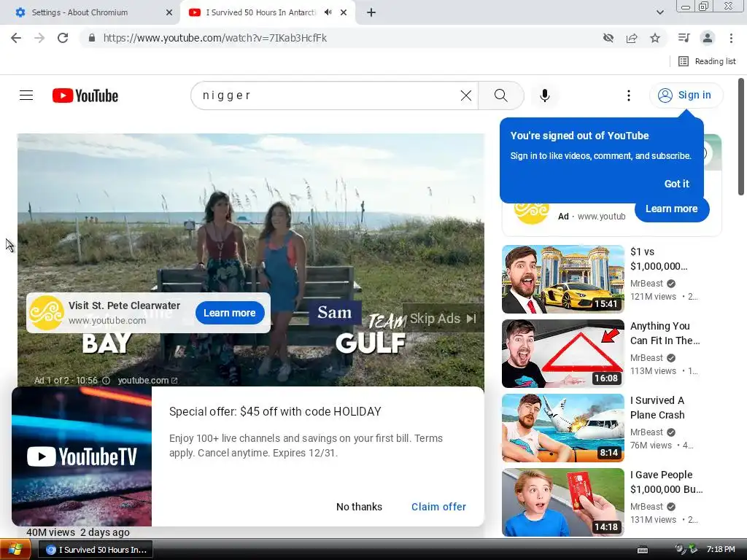Click Learn more on video ad overlay
Screen dimensions: 747x560
230,313
